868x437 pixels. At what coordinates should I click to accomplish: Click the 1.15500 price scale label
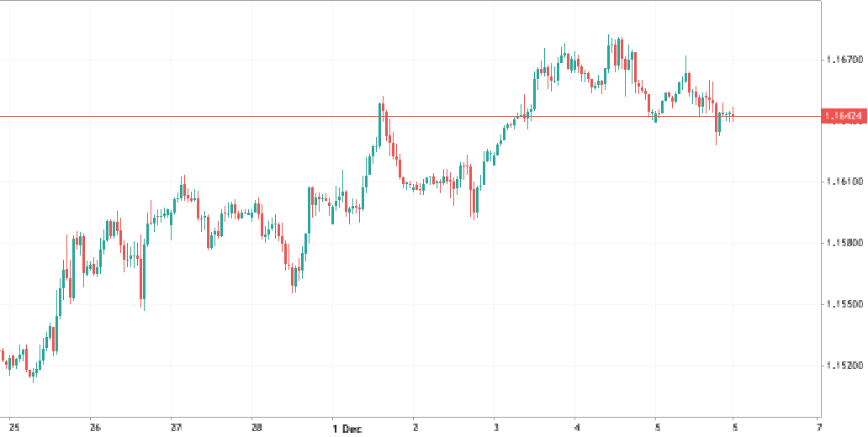842,304
